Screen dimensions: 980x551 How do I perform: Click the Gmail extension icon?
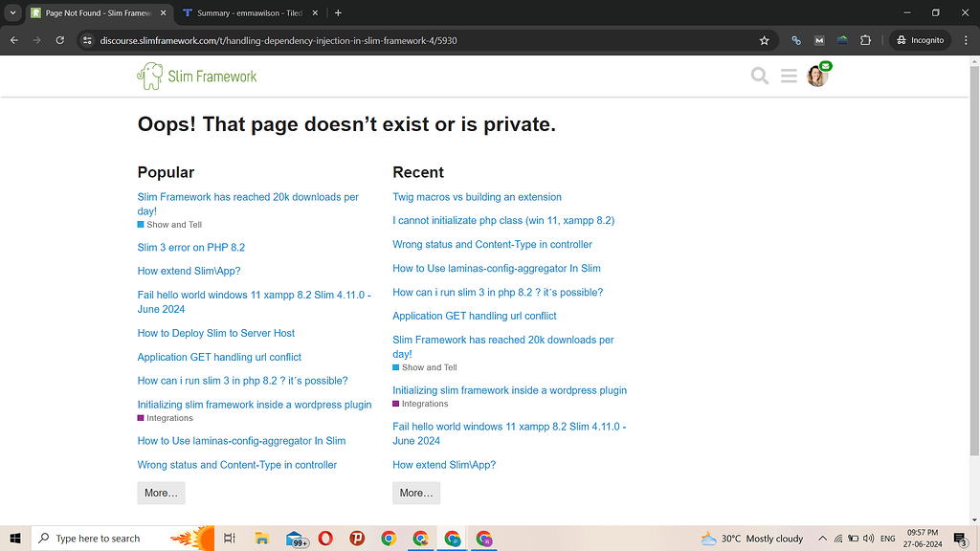point(818,41)
